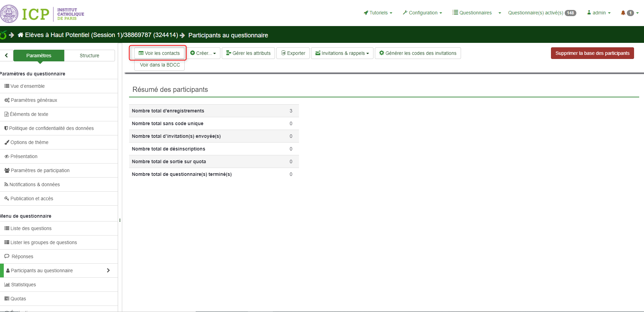Expand the admin user menu

(x=599, y=13)
